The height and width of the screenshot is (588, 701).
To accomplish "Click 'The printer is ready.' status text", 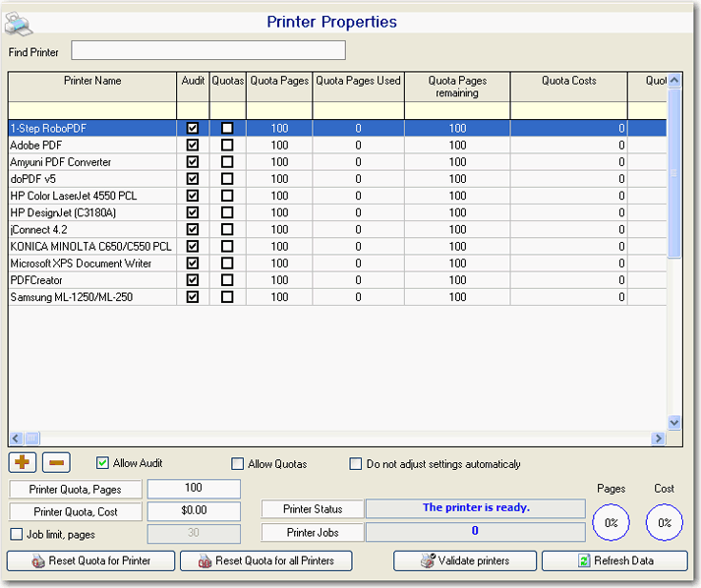I will 476,507.
